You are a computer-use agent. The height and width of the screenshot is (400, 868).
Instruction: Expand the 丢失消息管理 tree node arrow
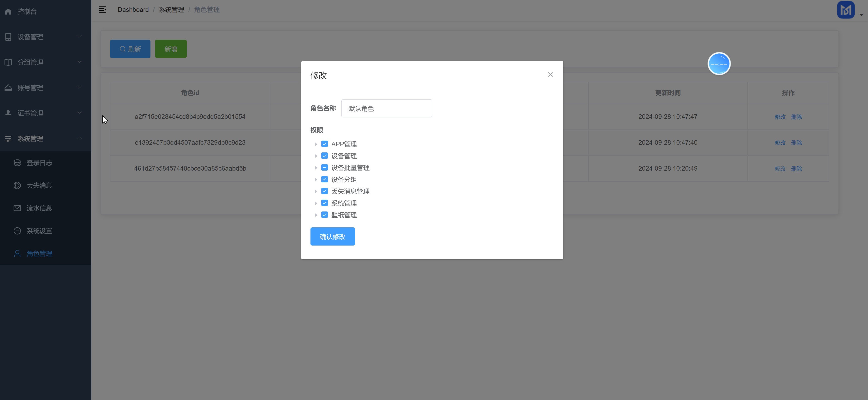(316, 191)
